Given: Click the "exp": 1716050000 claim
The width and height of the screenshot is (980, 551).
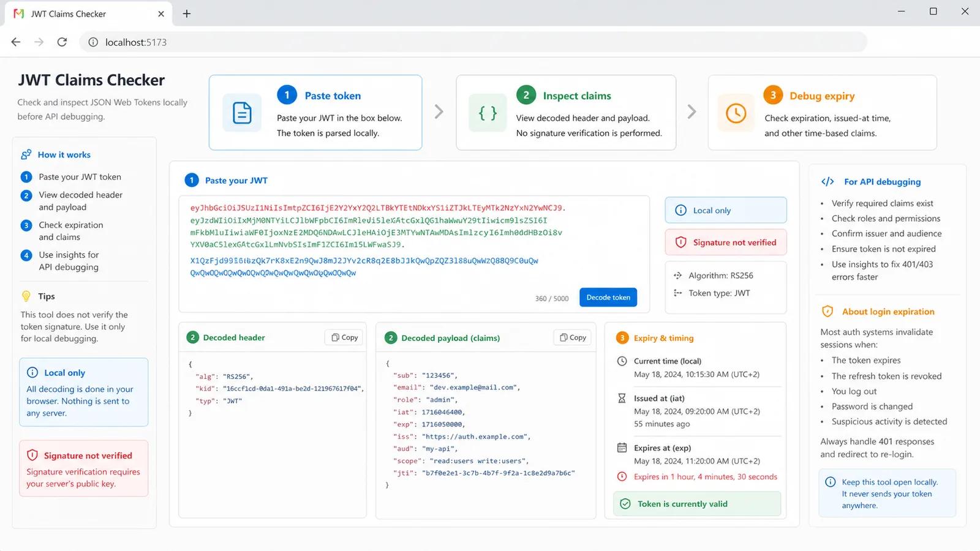Looking at the screenshot, I should (x=429, y=424).
